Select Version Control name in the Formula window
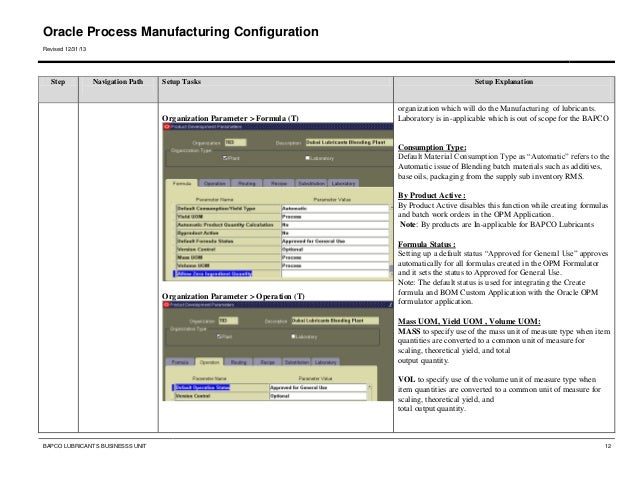Screen dimensions: 638x493 pyautogui.click(x=228, y=249)
